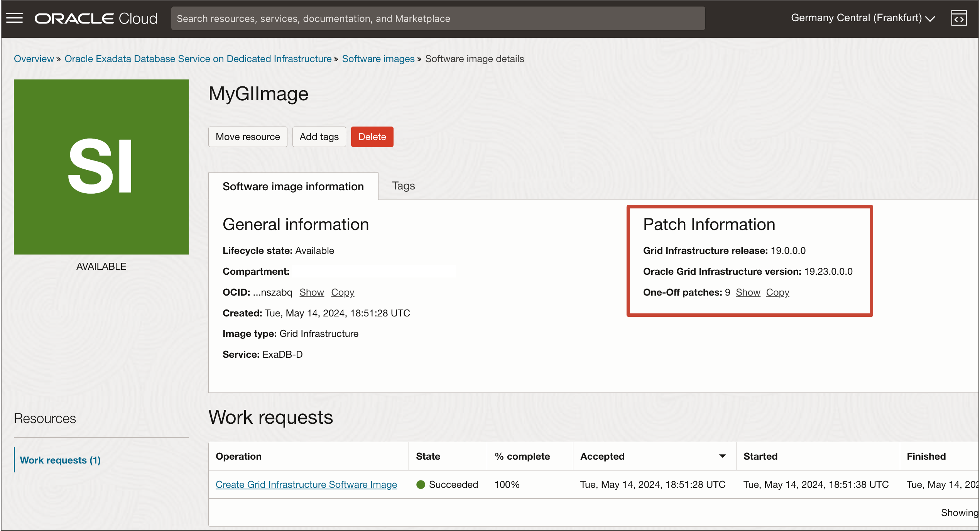Navigate to Overview breadcrumb link
This screenshot has height=531, width=980.
(x=34, y=59)
